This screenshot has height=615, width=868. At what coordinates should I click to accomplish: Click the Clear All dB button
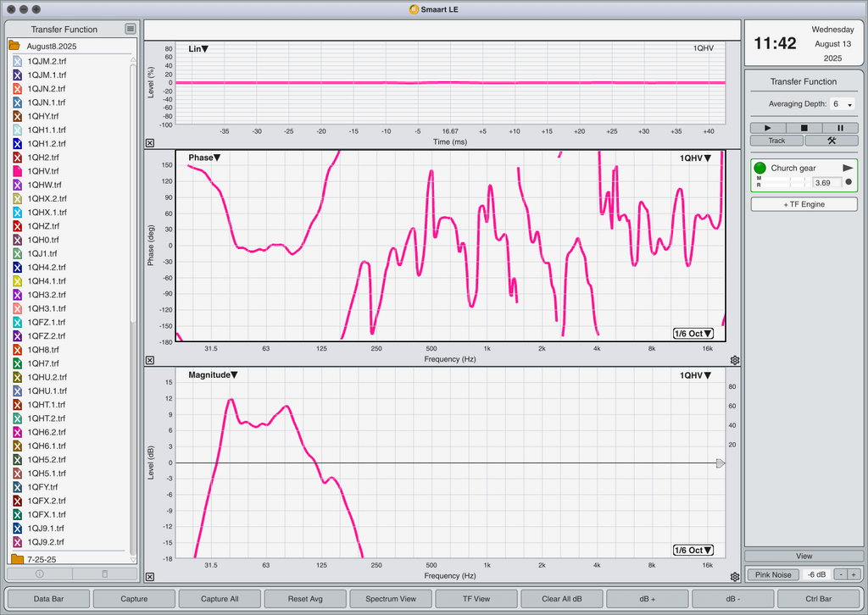tap(562, 598)
